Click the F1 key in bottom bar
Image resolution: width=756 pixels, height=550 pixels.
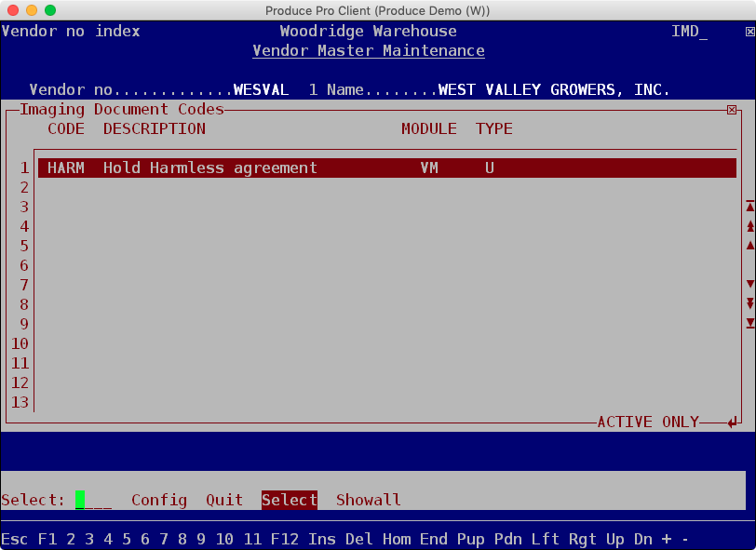[47, 540]
